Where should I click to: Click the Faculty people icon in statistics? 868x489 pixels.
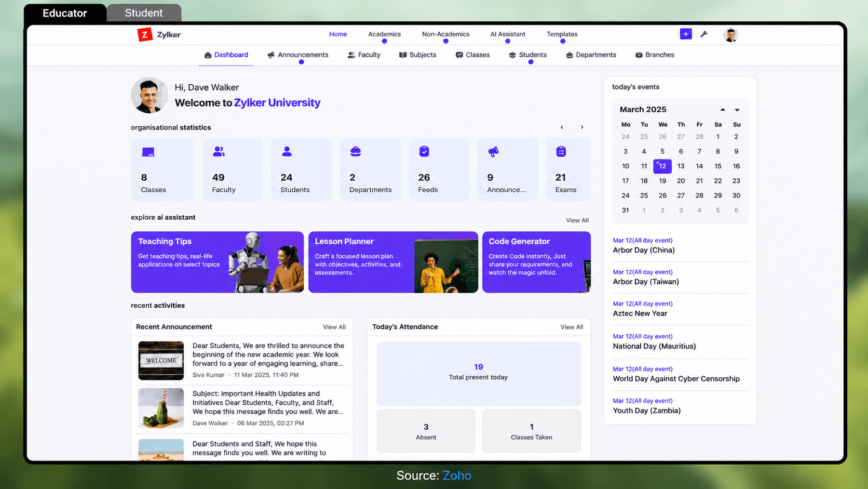coord(219,152)
